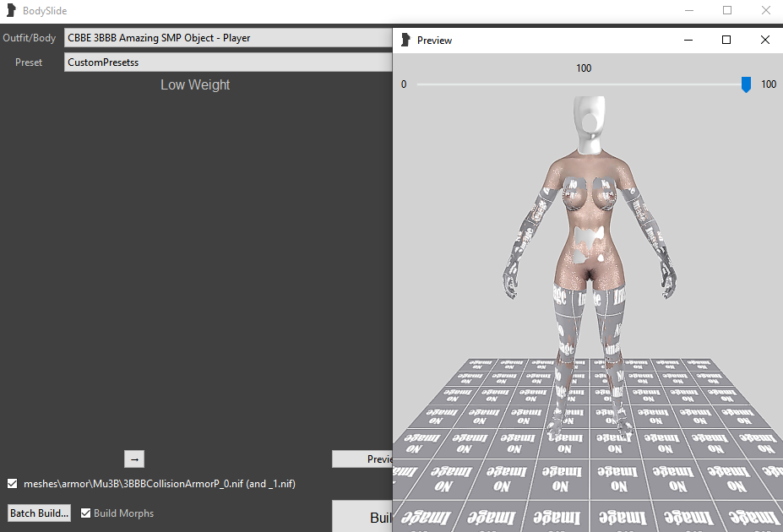Open the Preset CustomPresetss dropdown
The image size is (783, 532).
point(228,62)
